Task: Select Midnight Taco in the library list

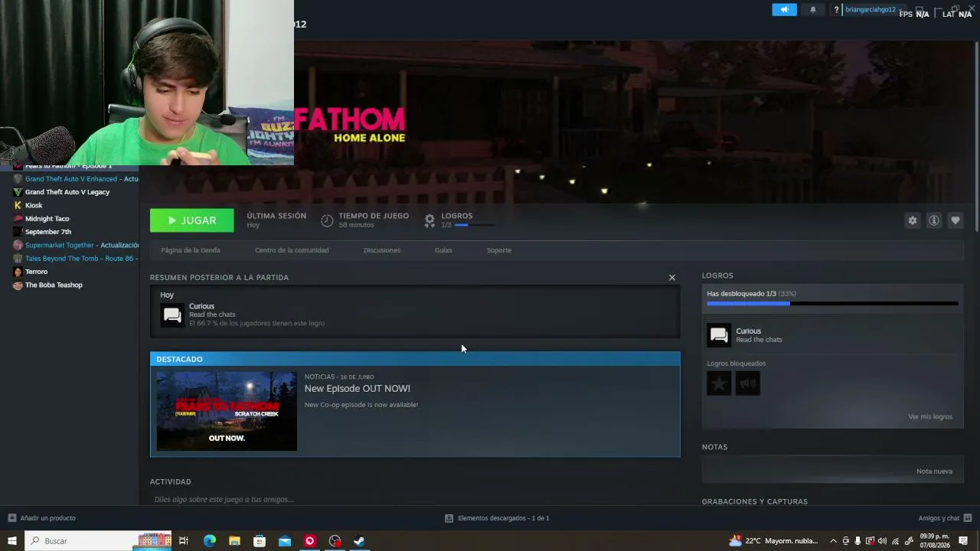Action: click(47, 219)
